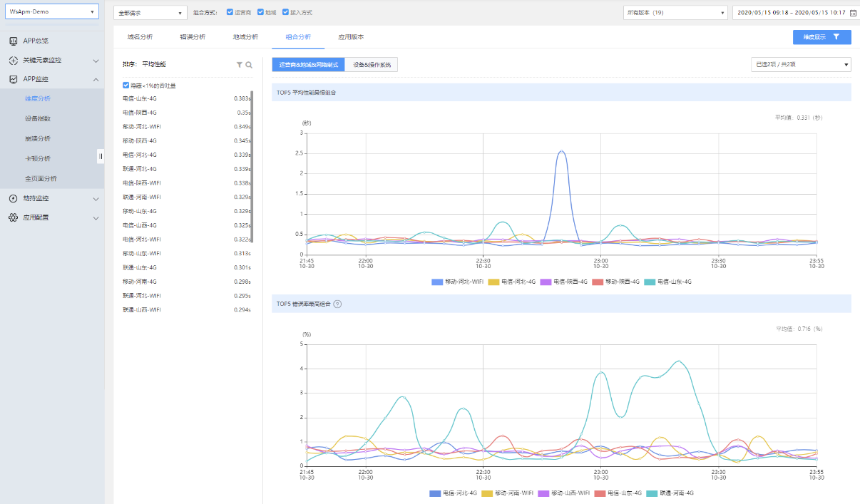Toggle the 隐藏<1%的吞吐量 checkbox
Viewport: 860px width, 504px height.
pyautogui.click(x=126, y=86)
